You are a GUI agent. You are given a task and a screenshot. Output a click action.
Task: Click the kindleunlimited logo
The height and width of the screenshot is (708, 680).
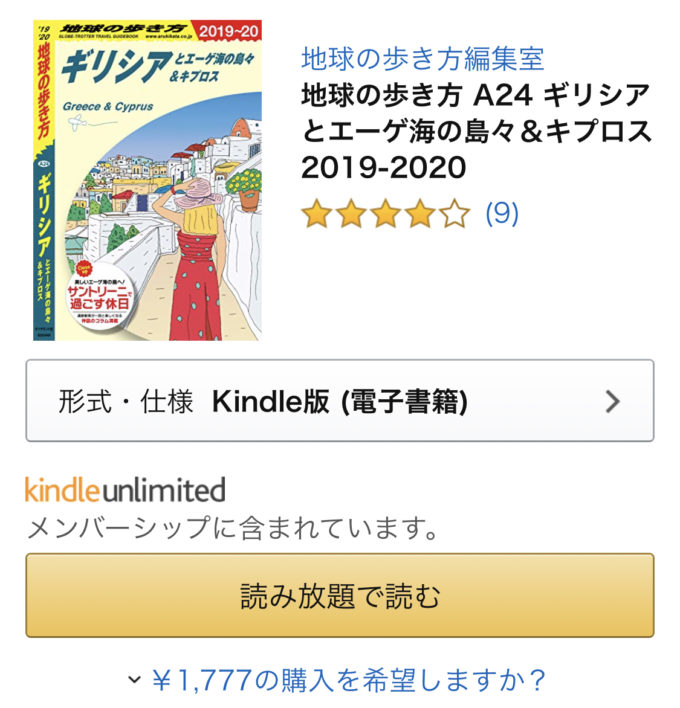(x=125, y=489)
